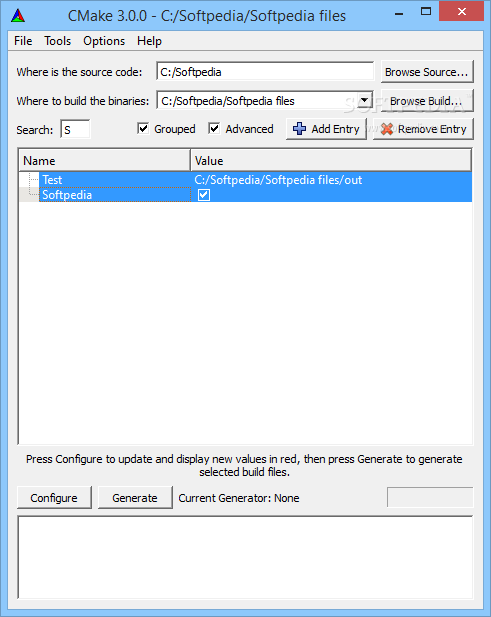Select the Softpedia entry row
Image resolution: width=491 pixels, height=617 pixels.
pyautogui.click(x=245, y=195)
